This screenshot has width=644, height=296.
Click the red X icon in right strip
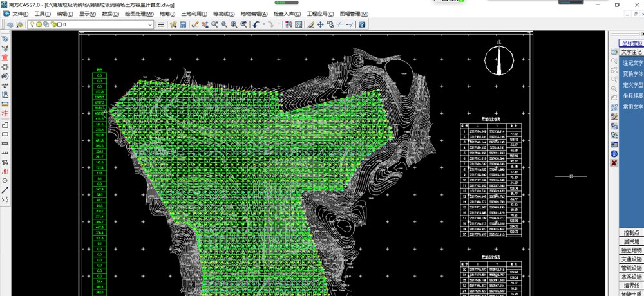[614, 163]
